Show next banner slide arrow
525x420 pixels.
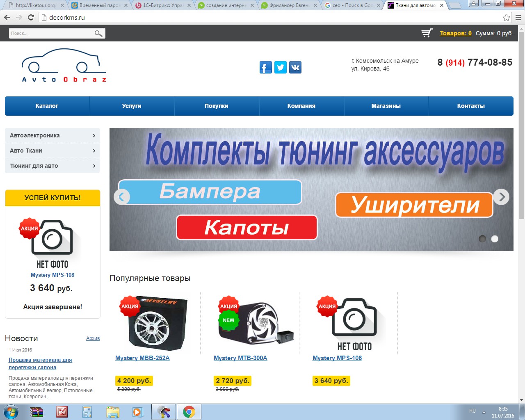point(501,197)
